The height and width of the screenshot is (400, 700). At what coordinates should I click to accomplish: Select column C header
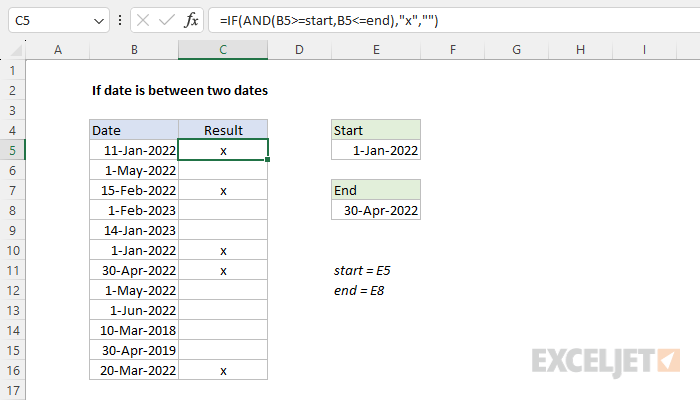[223, 50]
